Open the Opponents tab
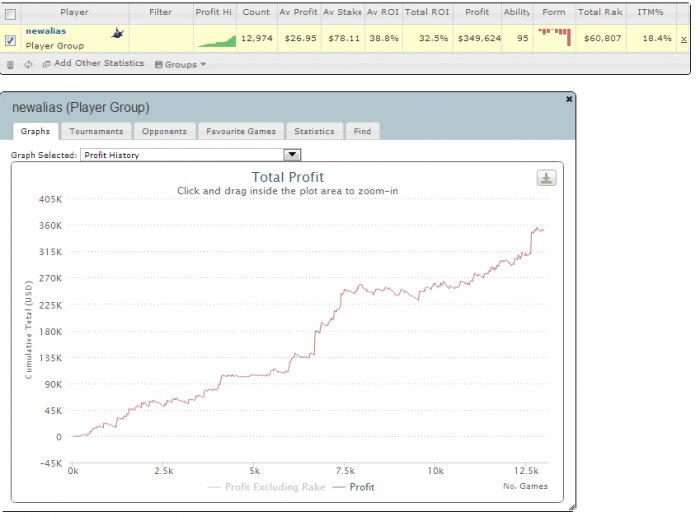 click(164, 131)
